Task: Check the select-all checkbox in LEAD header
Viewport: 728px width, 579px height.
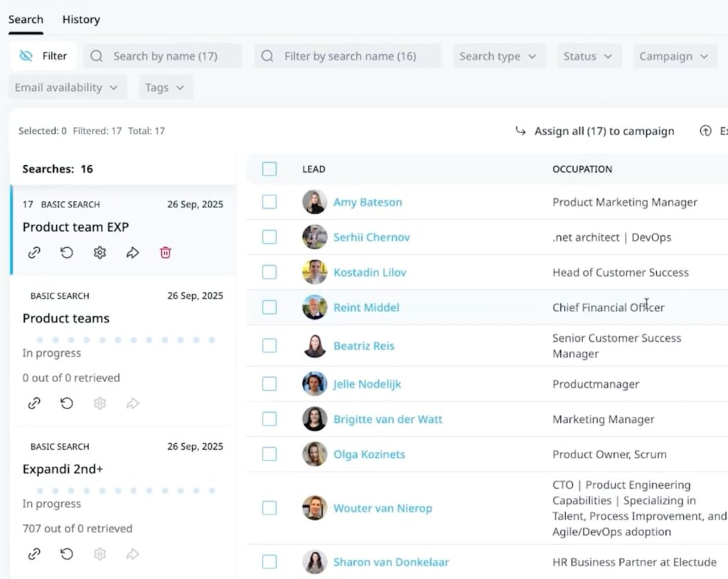Action: (x=269, y=169)
